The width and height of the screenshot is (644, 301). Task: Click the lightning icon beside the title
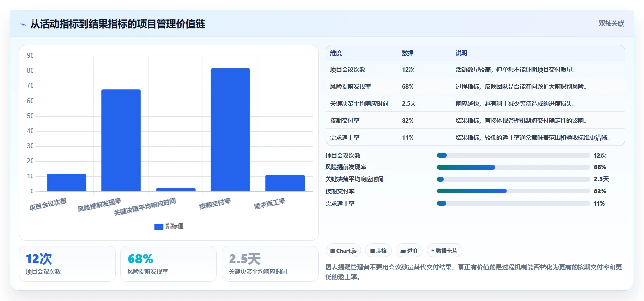click(23, 24)
